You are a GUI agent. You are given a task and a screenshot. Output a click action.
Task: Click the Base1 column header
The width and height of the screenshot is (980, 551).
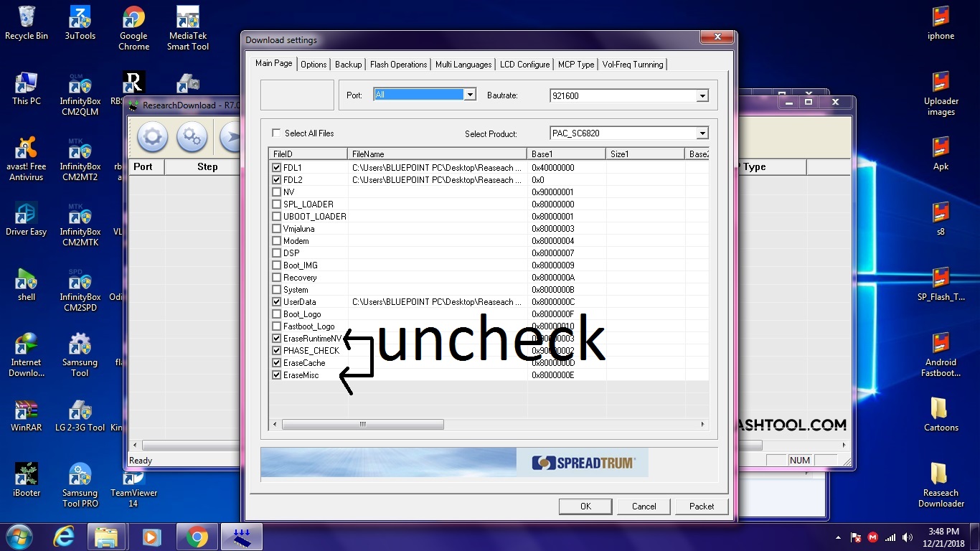pos(566,154)
